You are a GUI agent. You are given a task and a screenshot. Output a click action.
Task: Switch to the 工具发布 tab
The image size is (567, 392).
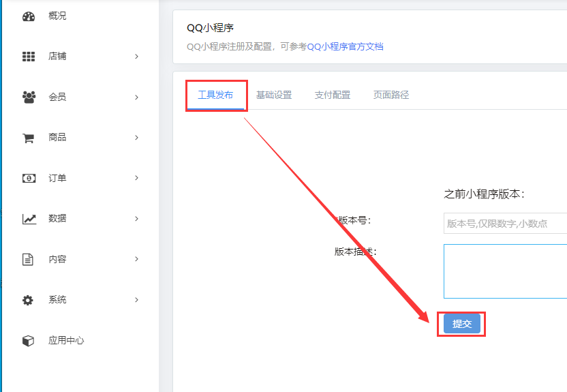click(x=215, y=95)
